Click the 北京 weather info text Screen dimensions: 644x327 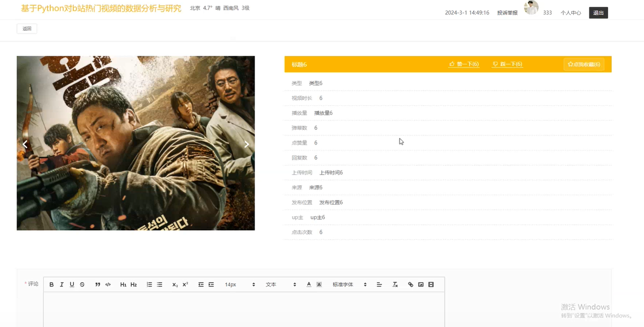point(220,8)
